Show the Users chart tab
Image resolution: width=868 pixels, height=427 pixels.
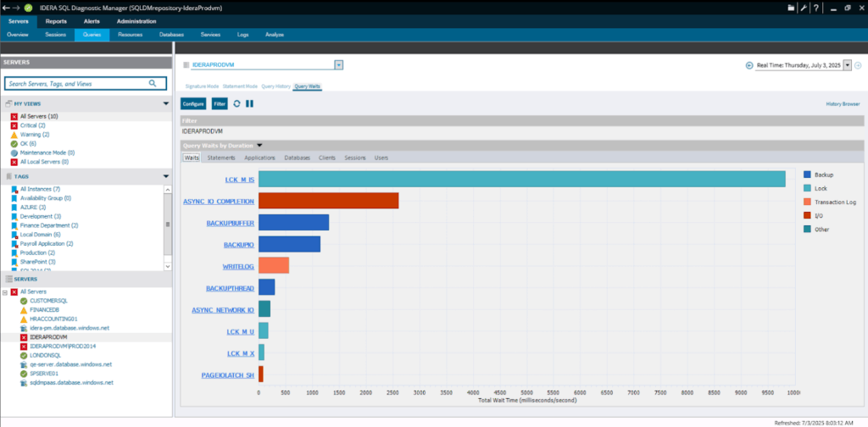tap(381, 158)
